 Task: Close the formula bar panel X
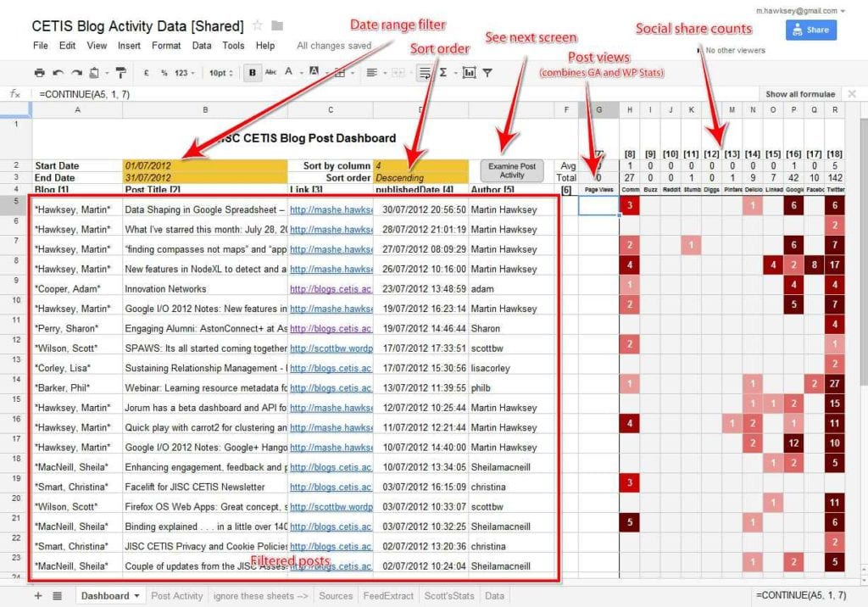click(852, 93)
